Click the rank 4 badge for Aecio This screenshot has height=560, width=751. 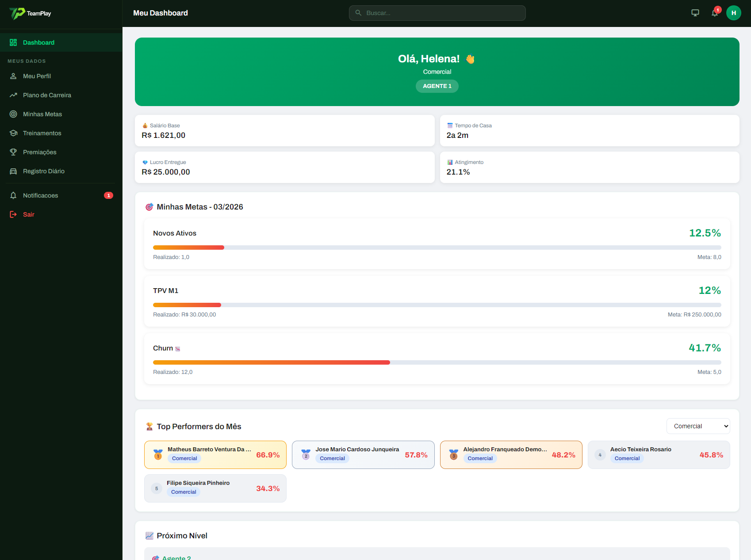pos(600,455)
